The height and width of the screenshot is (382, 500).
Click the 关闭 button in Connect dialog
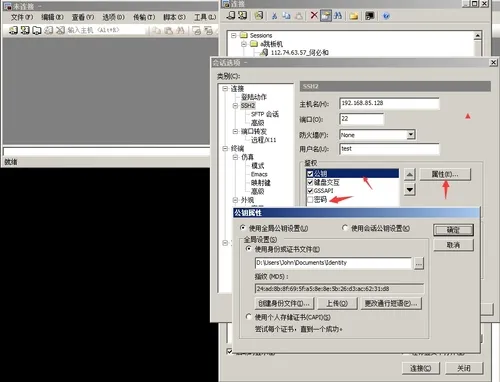(x=464, y=368)
